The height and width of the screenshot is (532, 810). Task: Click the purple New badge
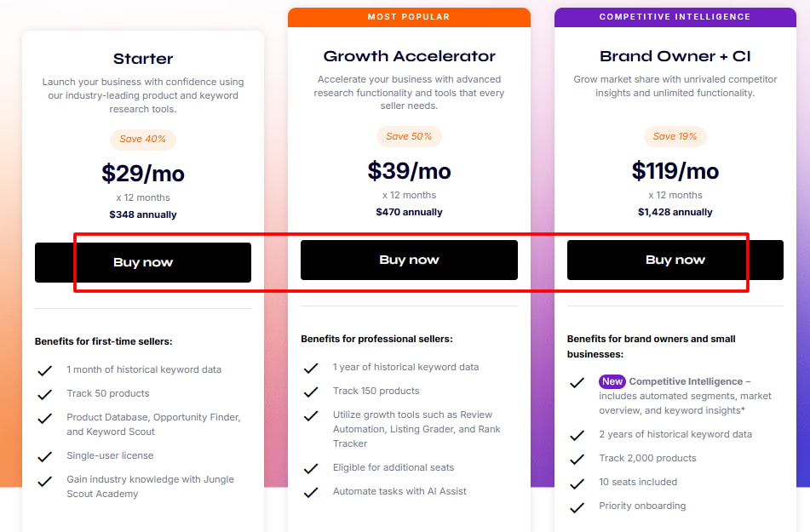point(612,381)
